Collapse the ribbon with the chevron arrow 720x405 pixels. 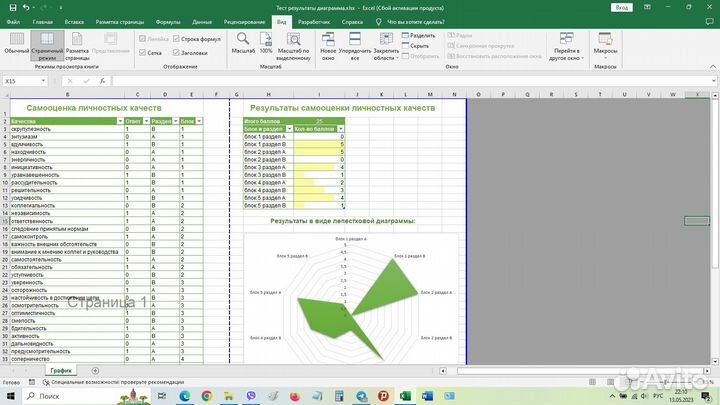click(713, 67)
